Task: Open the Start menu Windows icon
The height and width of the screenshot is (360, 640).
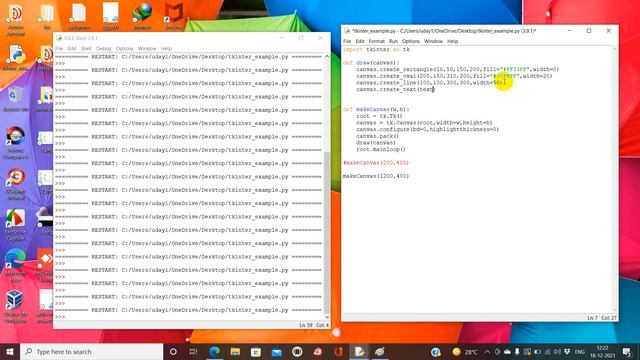Action: [10, 351]
